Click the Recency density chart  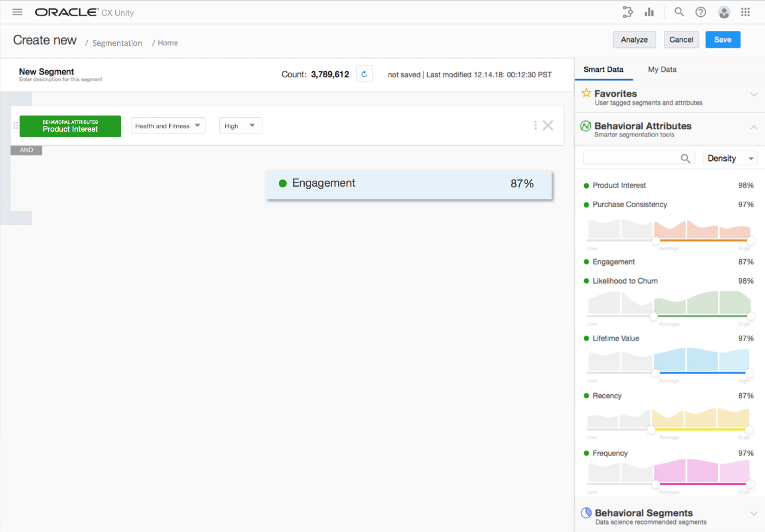pyautogui.click(x=669, y=417)
